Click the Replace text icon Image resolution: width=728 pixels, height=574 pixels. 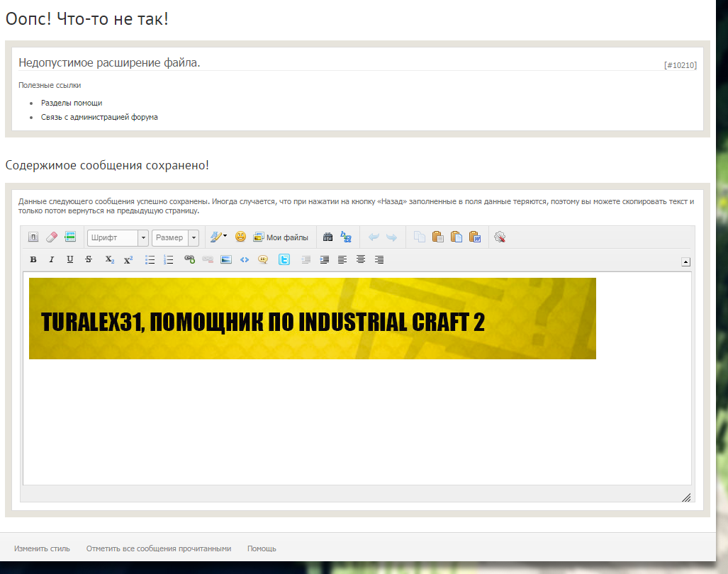click(x=346, y=237)
